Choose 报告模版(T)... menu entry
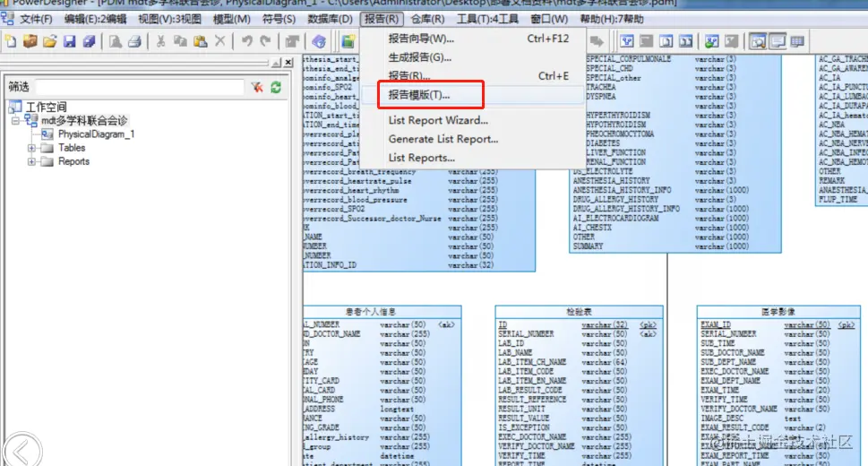The height and width of the screenshot is (466, 868). tap(473, 95)
